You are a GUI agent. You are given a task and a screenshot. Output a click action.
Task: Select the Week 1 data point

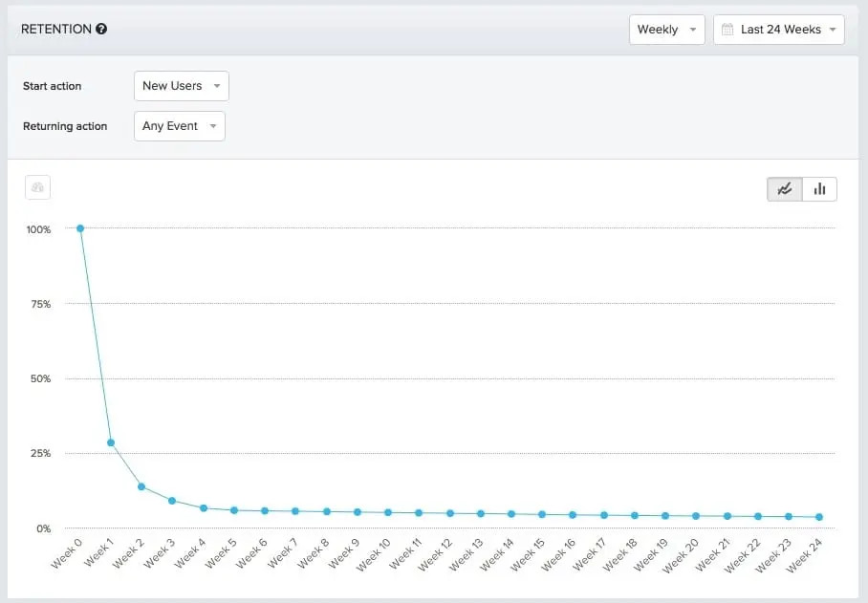click(111, 442)
